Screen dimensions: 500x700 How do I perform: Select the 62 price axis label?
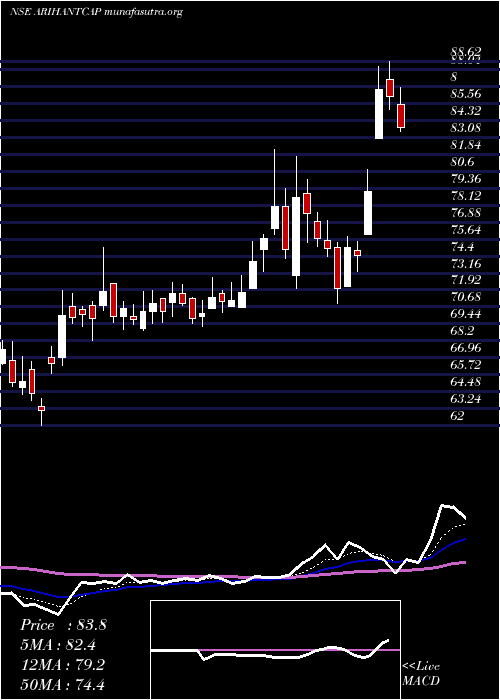click(x=458, y=416)
